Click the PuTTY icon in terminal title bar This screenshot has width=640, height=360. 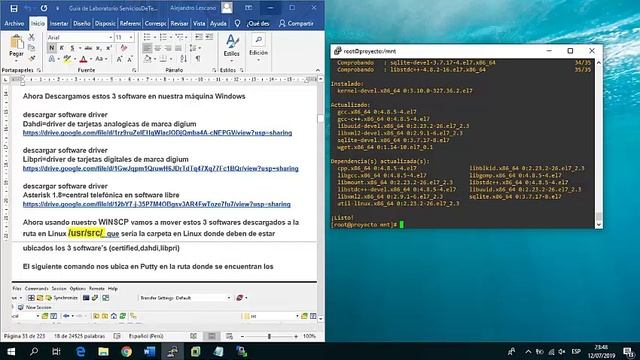[x=337, y=51]
